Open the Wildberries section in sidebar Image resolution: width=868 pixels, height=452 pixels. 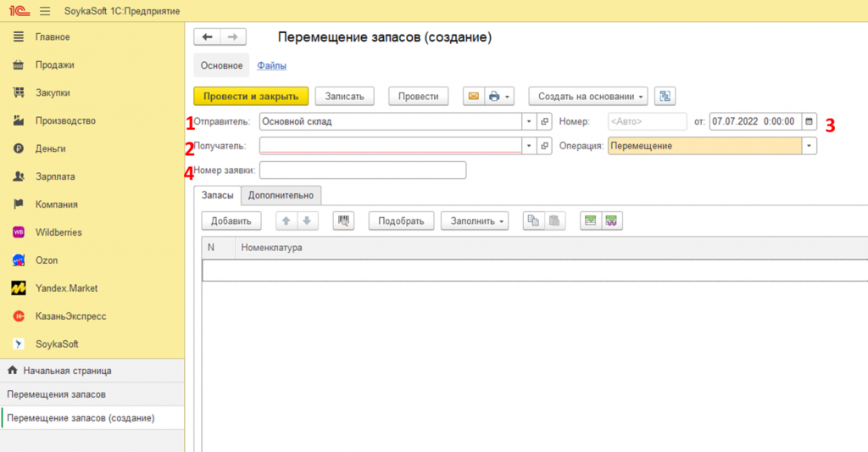point(58,232)
